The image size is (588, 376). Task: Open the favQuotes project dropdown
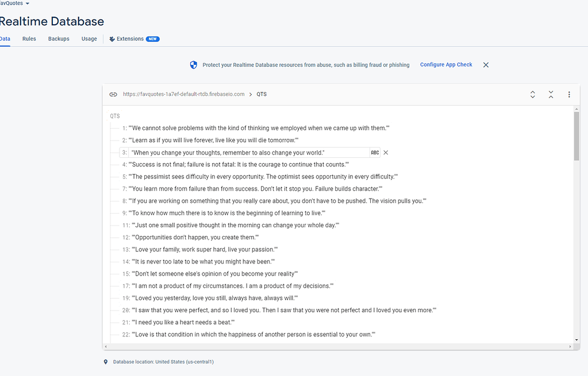point(14,2)
